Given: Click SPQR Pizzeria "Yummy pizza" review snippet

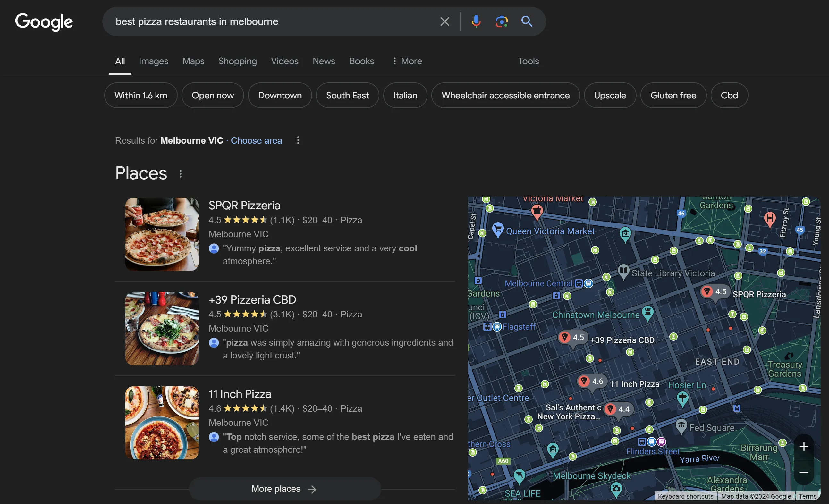Looking at the screenshot, I should pyautogui.click(x=320, y=255).
